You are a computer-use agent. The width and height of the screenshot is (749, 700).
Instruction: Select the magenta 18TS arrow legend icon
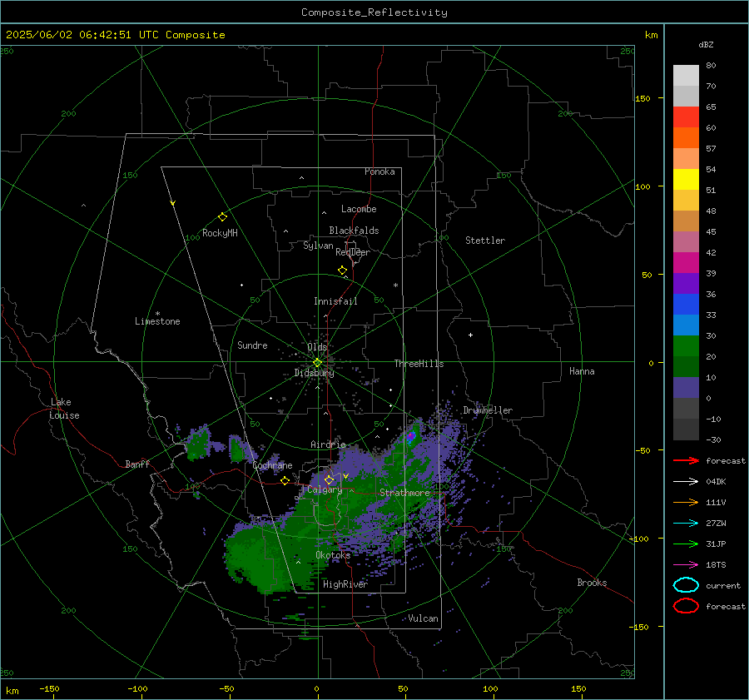pos(686,565)
